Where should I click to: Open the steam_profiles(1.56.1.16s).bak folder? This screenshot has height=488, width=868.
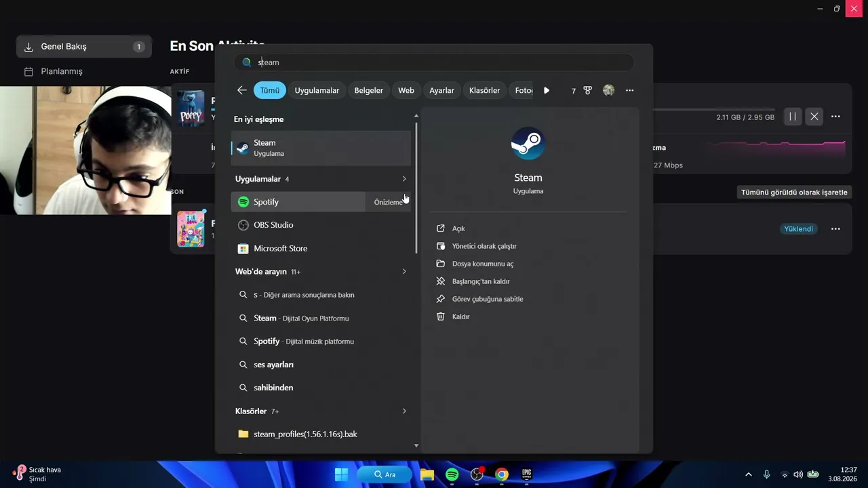321,434
